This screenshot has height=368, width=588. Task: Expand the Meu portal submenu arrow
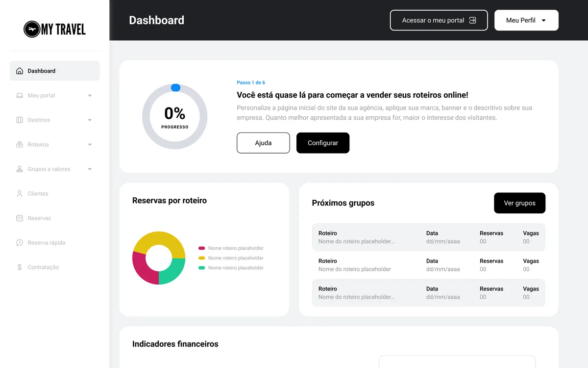tap(90, 96)
